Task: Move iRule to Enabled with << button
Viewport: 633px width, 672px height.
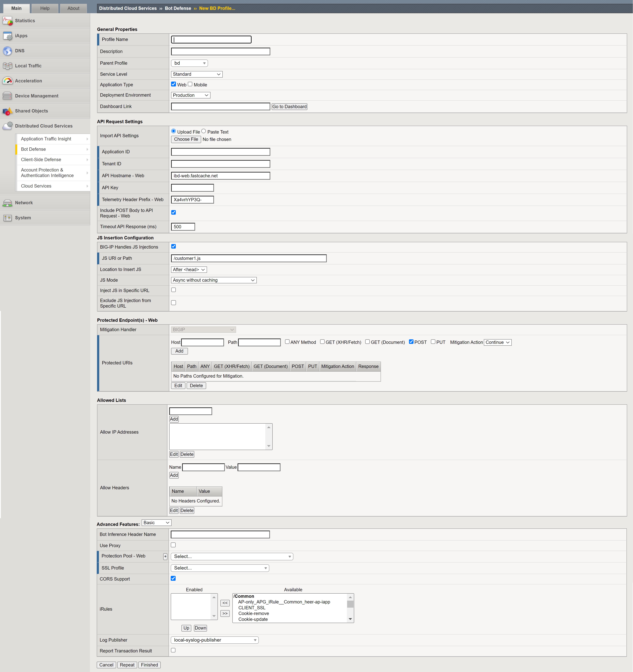Action: pyautogui.click(x=225, y=603)
